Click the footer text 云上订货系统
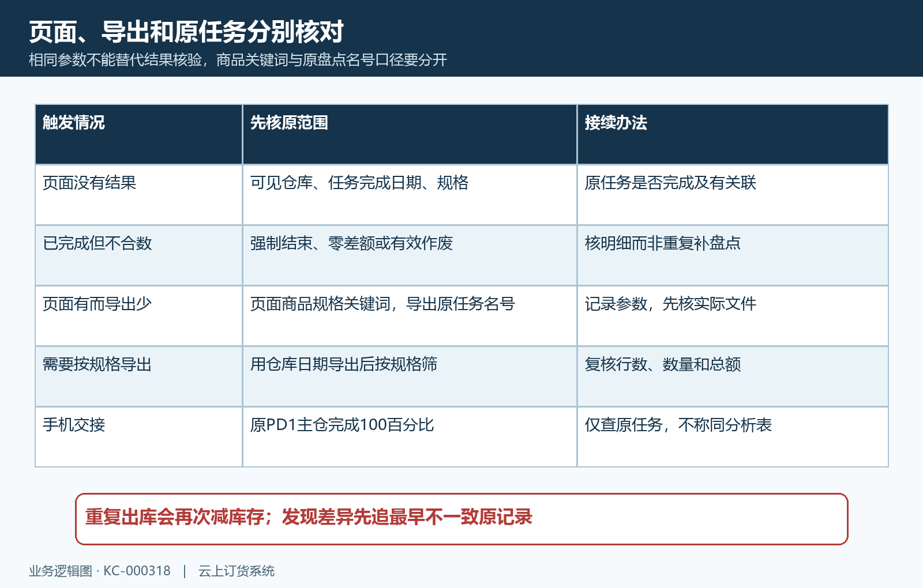 point(237,571)
